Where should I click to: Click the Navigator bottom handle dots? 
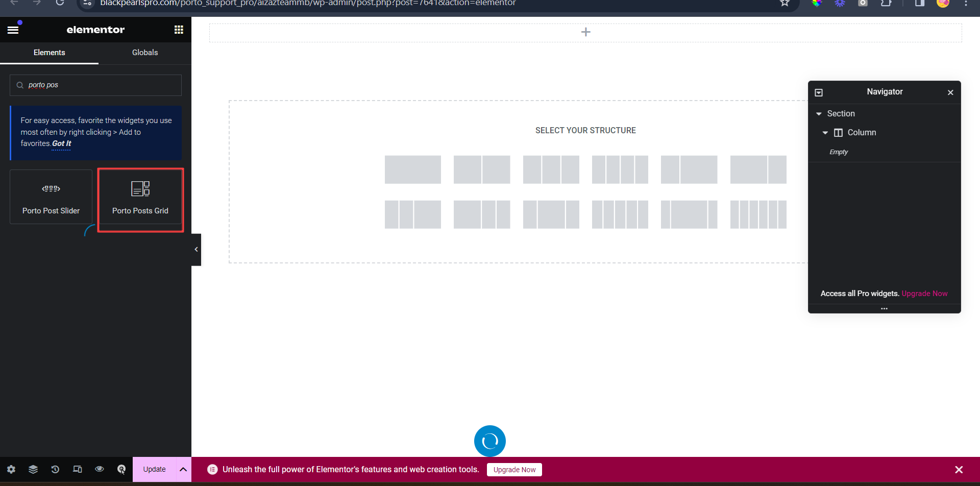[x=884, y=308]
